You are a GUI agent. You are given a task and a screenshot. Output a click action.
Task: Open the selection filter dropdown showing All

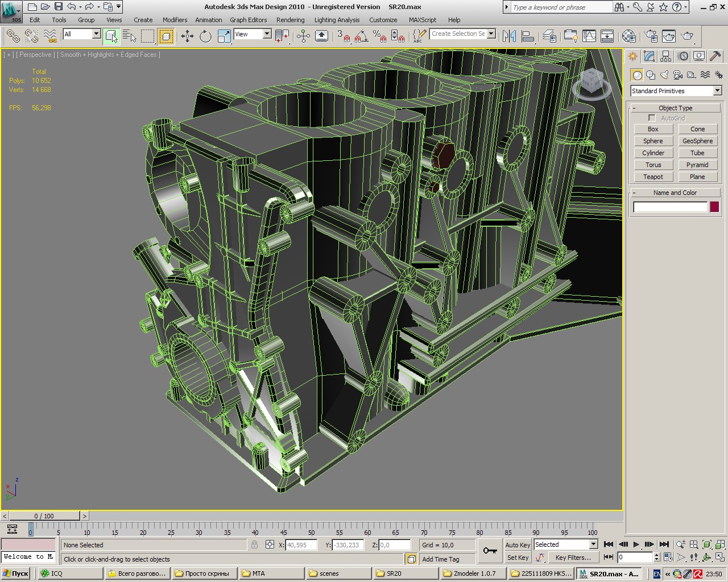(x=82, y=34)
